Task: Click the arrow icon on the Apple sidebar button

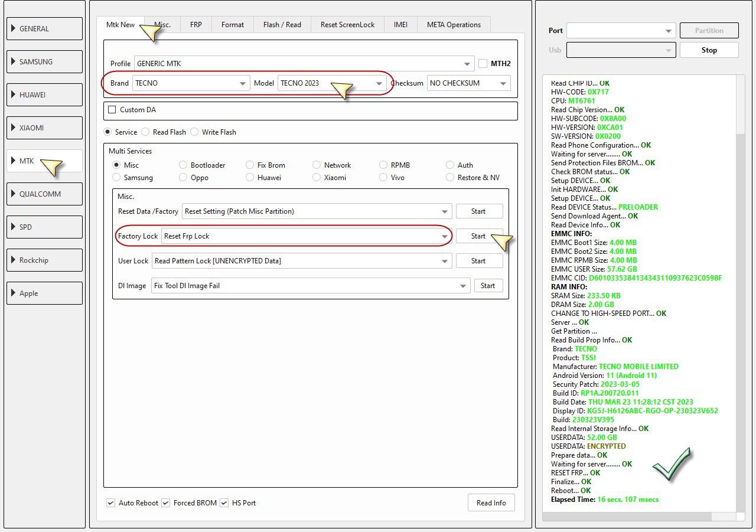Action: 13,293
